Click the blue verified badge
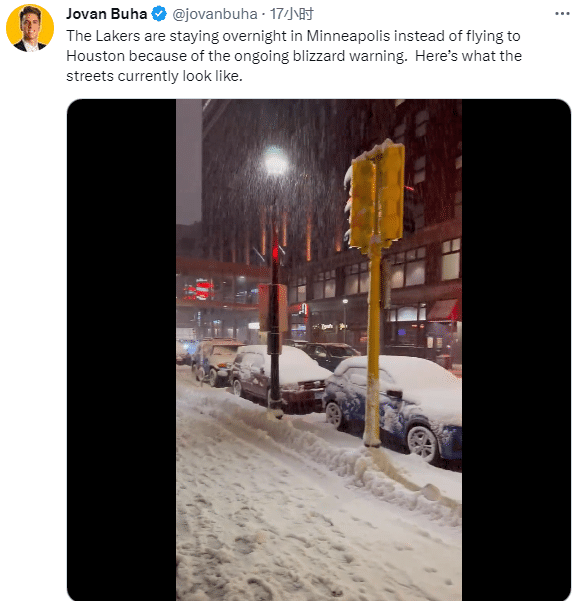Image resolution: width=579 pixels, height=601 pixels. pos(159,14)
